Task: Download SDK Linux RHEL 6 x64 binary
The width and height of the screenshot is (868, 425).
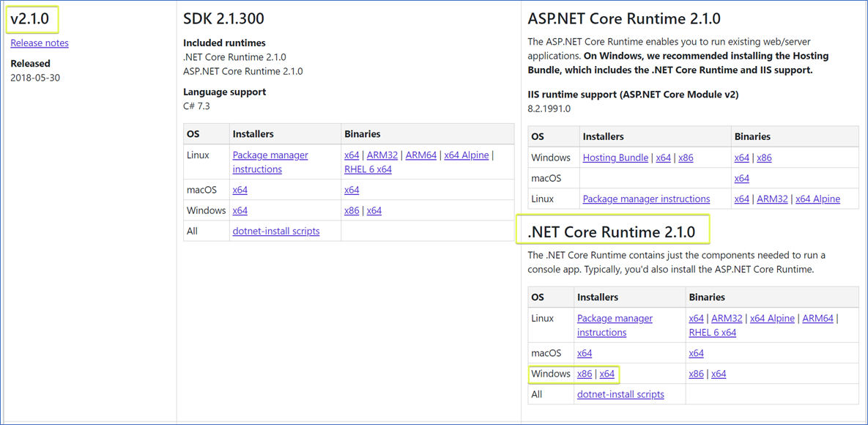Action: [x=368, y=169]
